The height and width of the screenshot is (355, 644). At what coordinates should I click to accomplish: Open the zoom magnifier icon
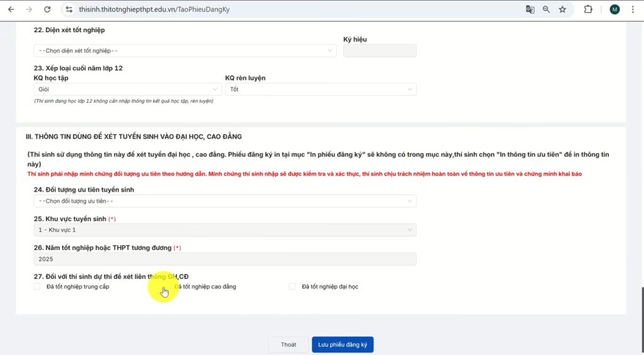(x=547, y=9)
